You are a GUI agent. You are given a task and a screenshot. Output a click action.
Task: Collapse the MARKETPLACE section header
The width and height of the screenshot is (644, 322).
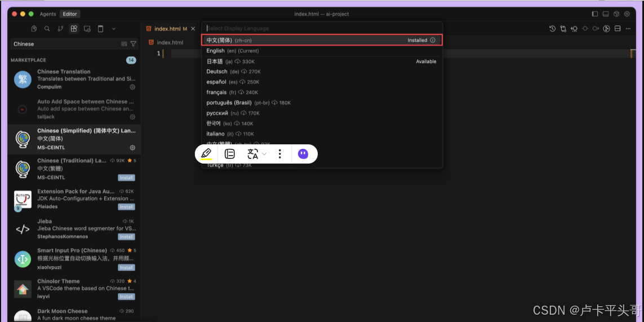pyautogui.click(x=28, y=60)
